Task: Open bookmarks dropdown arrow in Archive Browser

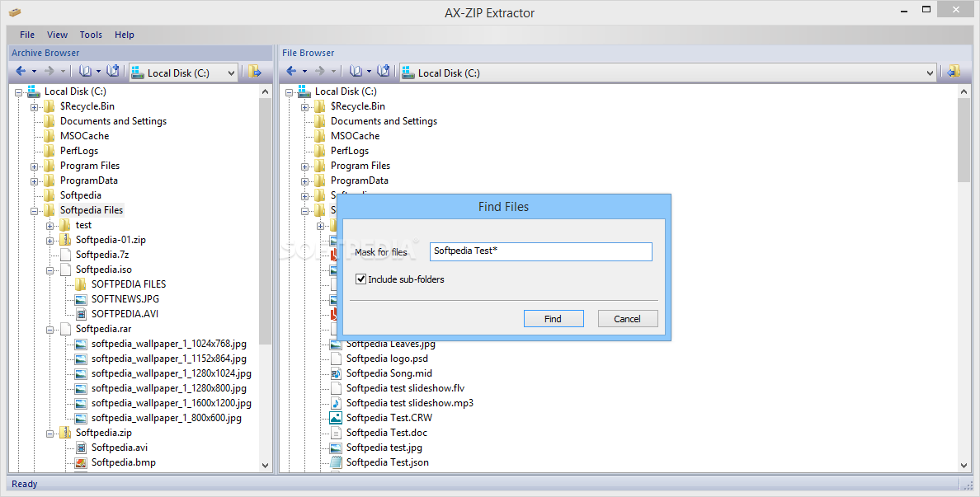Action: click(98, 73)
